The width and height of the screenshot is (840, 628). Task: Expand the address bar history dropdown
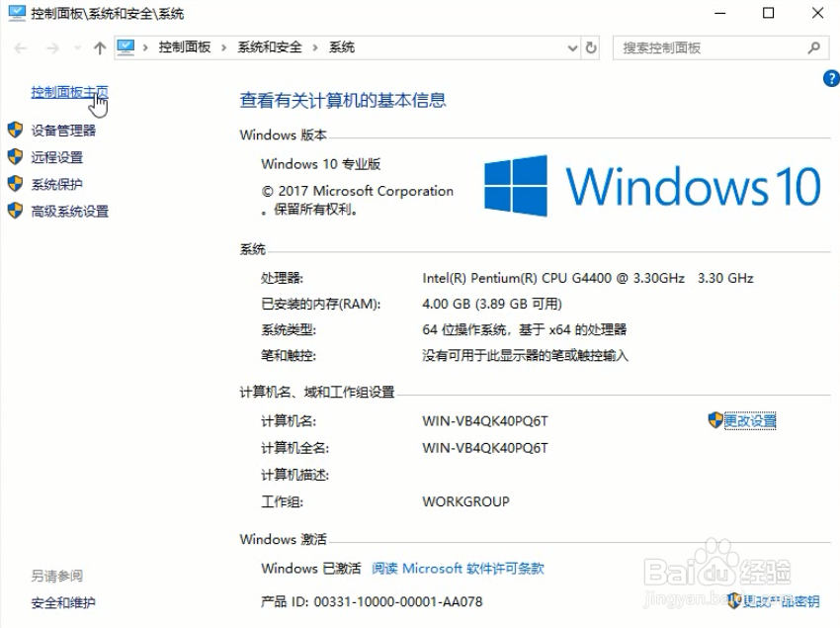point(572,48)
